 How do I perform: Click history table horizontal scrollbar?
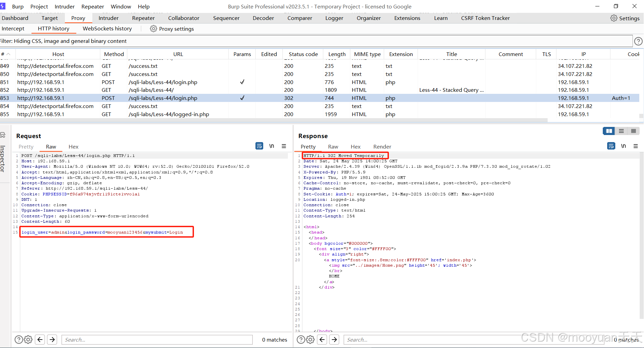(274, 120)
